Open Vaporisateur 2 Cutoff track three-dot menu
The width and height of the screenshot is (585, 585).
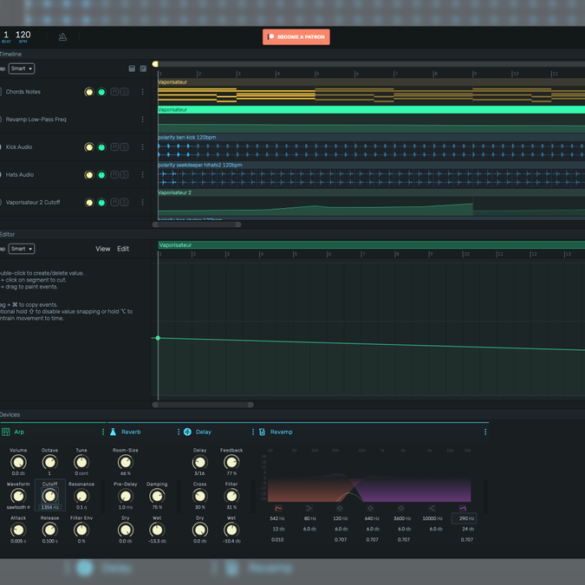[143, 202]
